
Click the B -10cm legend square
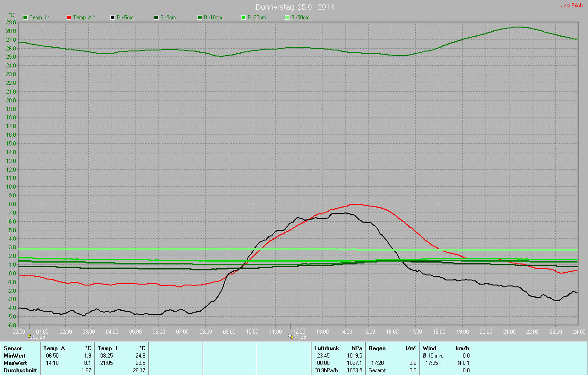click(200, 17)
